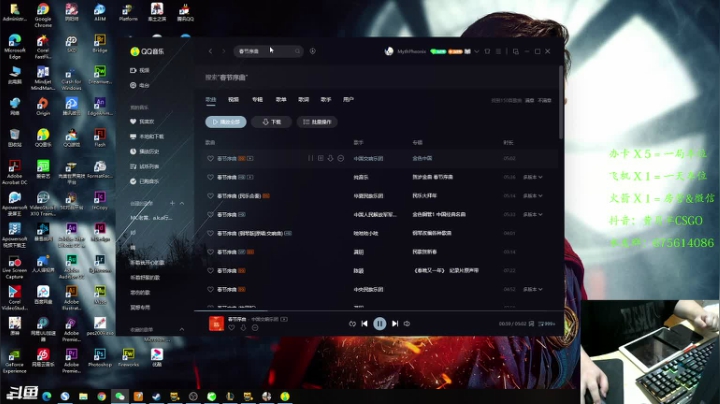Screen dimensions: 720x404
Task: Pause the 中国交响乐团 row with its pause icon
Action: 310,158
